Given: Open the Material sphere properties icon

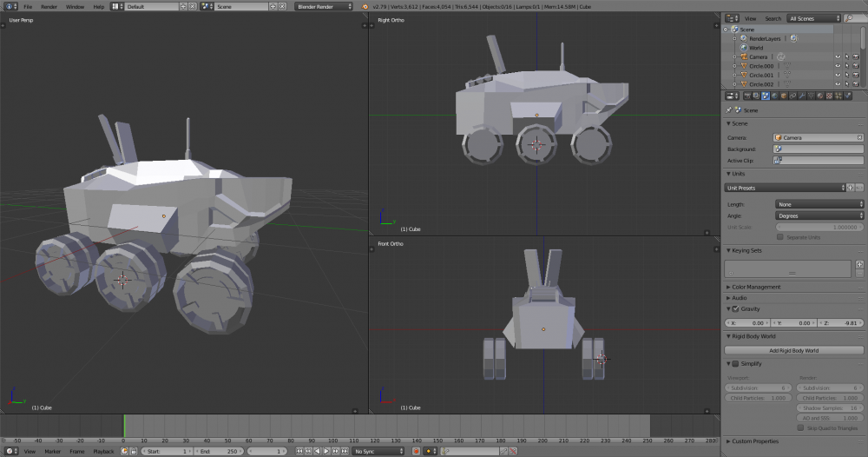Looking at the screenshot, I should [x=820, y=96].
